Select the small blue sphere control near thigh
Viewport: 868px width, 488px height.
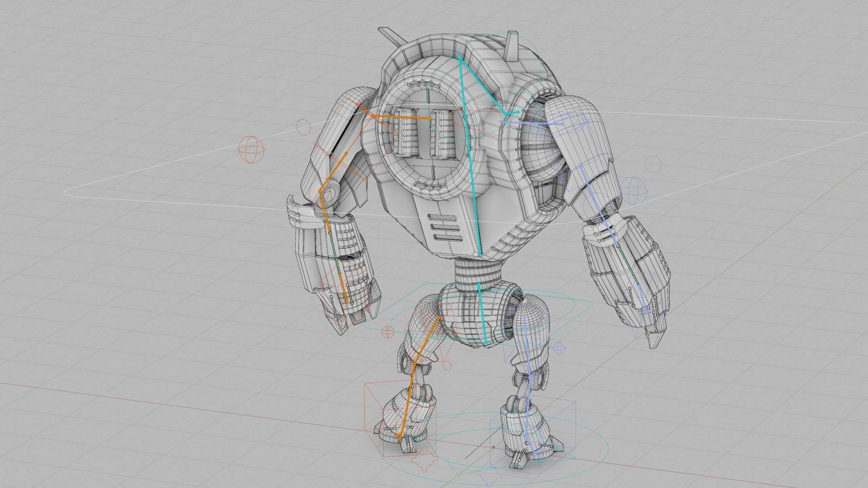[x=560, y=348]
